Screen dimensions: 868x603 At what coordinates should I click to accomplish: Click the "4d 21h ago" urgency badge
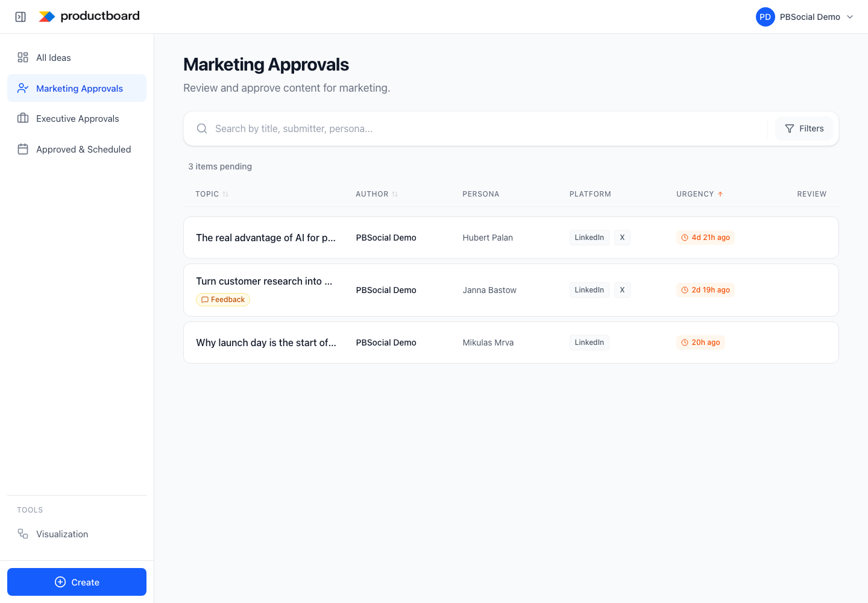(x=705, y=238)
